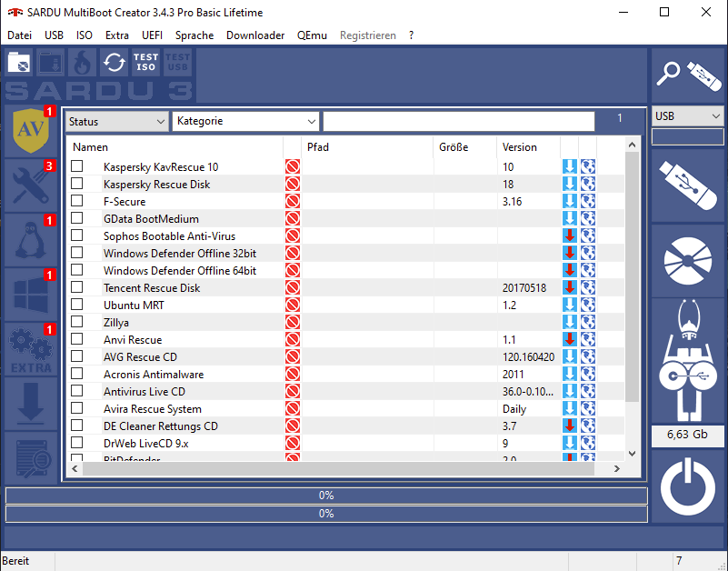
Task: Open the report viewer magnifier icon
Action: pyautogui.click(x=31, y=458)
